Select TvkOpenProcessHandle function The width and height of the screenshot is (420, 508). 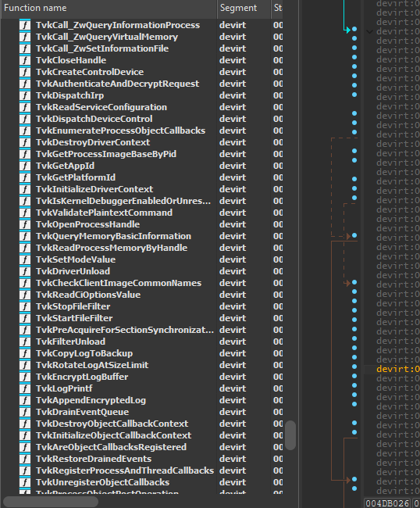[87, 224]
